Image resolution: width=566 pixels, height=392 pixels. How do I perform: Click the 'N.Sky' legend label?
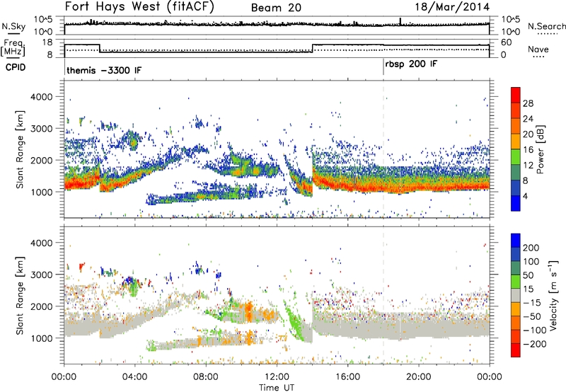tap(13, 26)
